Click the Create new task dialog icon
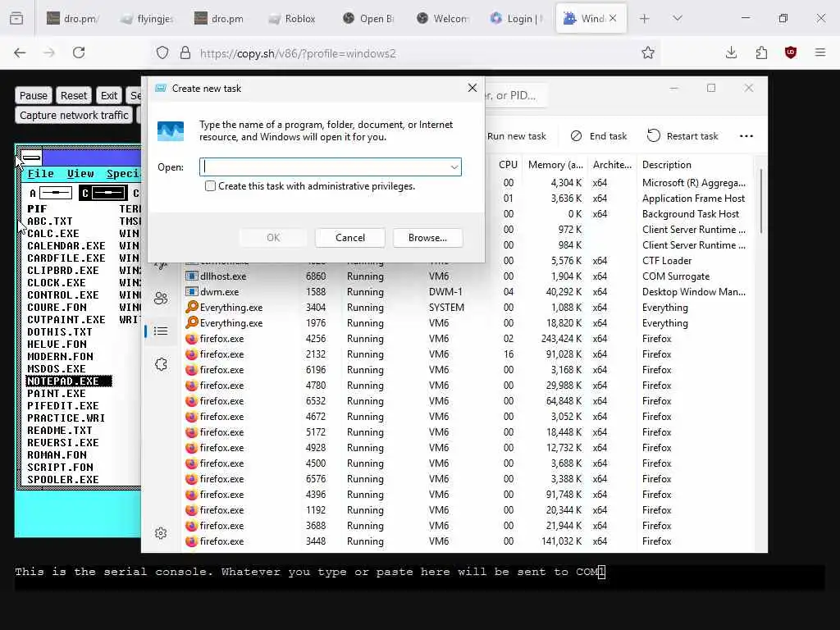This screenshot has height=630, width=840. coord(171,130)
